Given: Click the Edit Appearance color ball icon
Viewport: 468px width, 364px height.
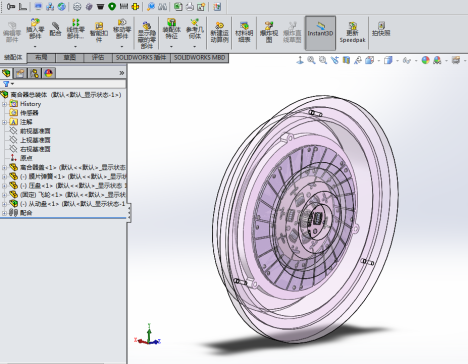Looking at the screenshot, I should point(425,60).
